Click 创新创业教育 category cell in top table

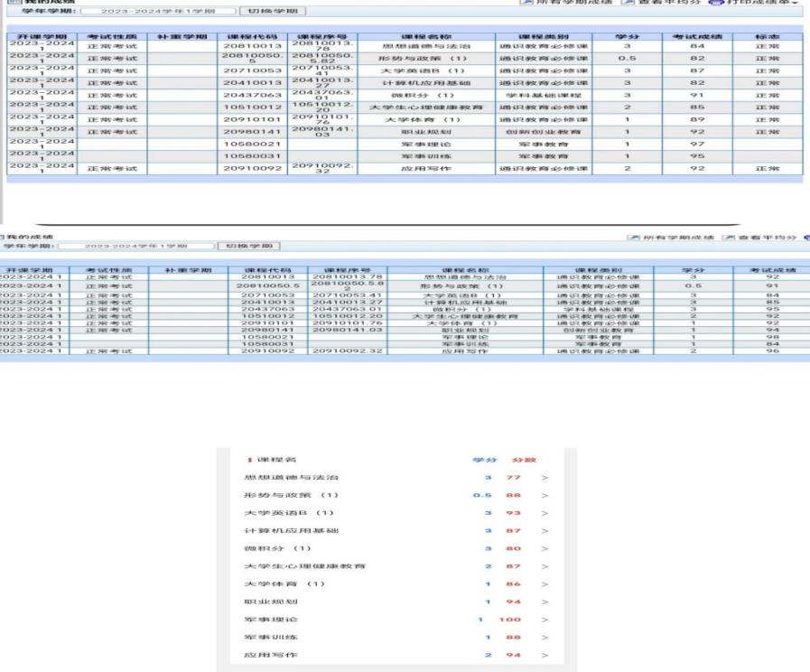[544, 132]
